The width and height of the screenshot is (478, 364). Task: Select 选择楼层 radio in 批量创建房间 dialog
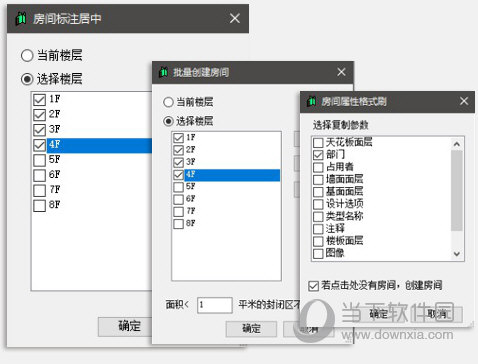coord(168,121)
